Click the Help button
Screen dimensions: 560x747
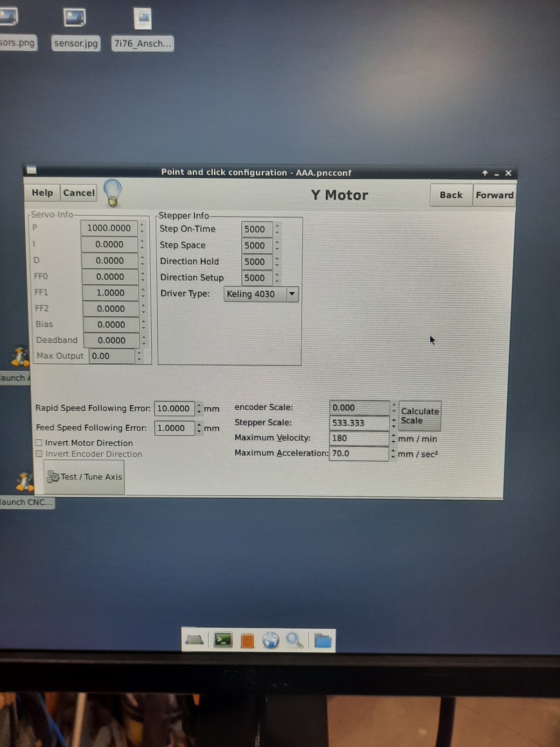[x=42, y=193]
